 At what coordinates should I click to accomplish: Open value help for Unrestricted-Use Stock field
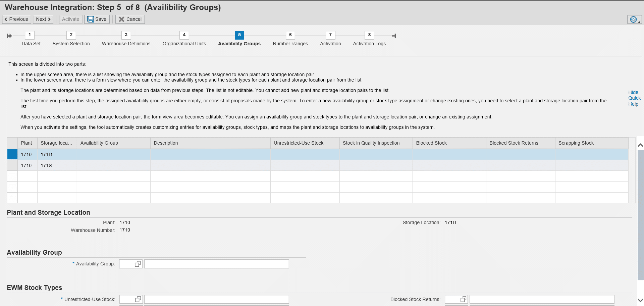[x=138, y=299]
